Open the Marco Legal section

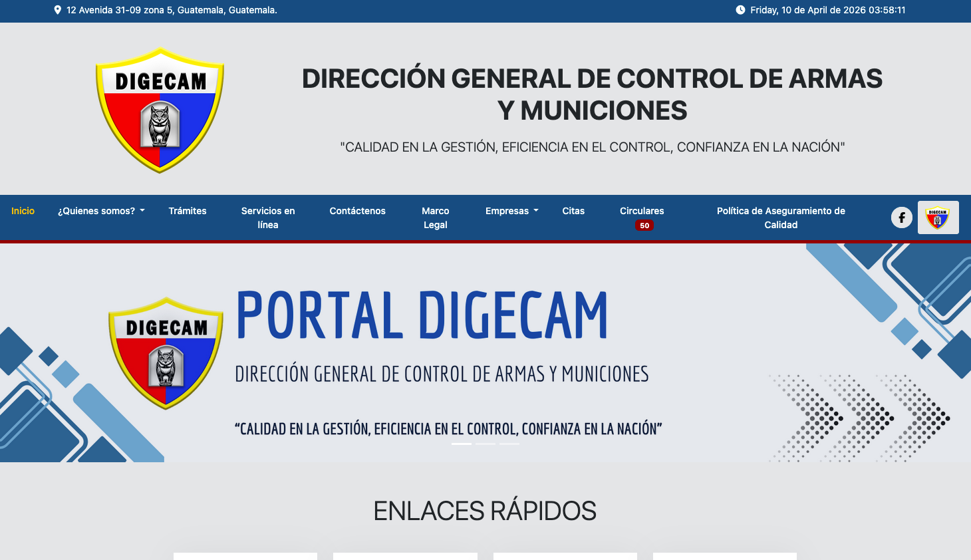(x=436, y=217)
